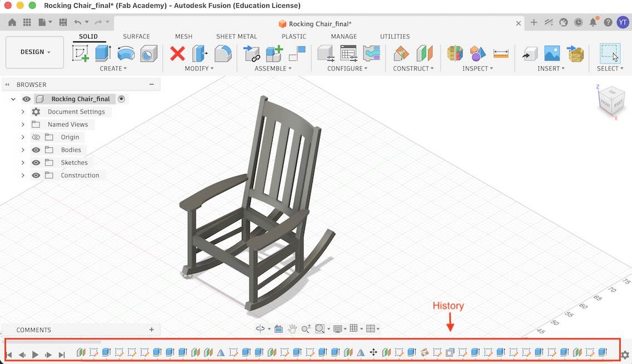Open a new design tab with plus

(x=534, y=22)
